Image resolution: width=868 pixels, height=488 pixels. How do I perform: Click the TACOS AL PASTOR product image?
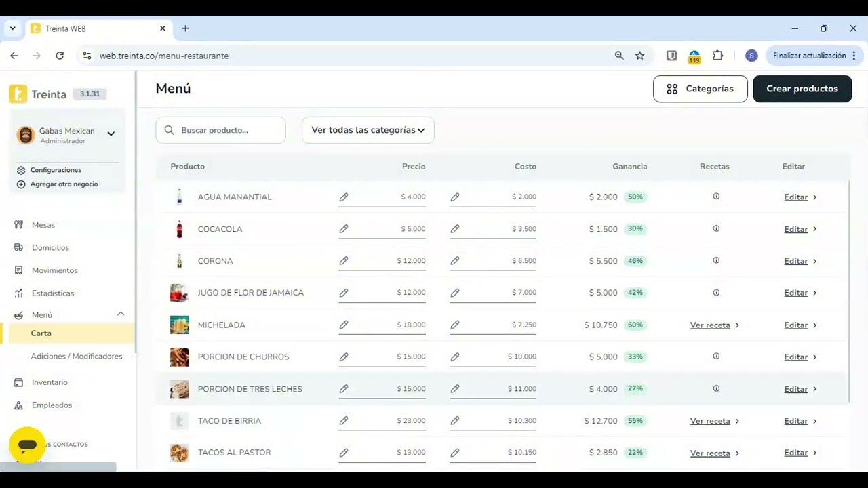(x=179, y=453)
